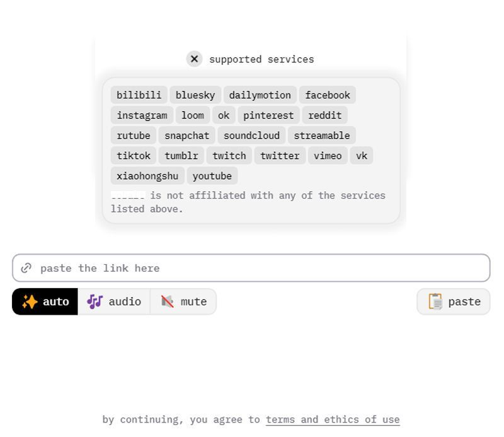Click the sparkles icon on auto
This screenshot has width=504, height=437.
click(x=30, y=301)
